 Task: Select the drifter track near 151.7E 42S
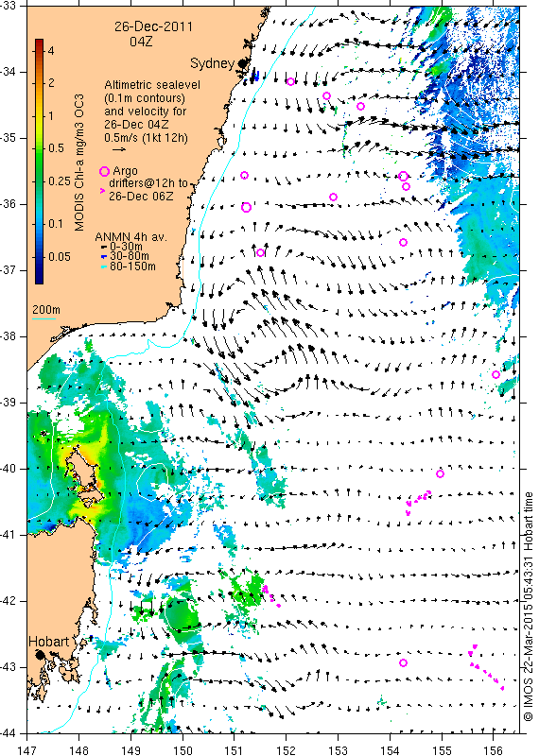pos(271,596)
